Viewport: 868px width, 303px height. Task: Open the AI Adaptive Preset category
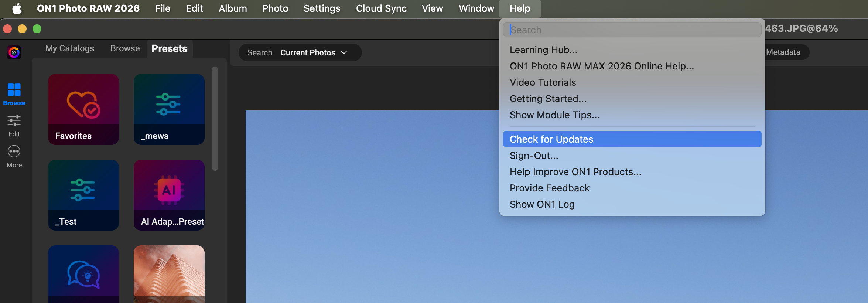(169, 195)
